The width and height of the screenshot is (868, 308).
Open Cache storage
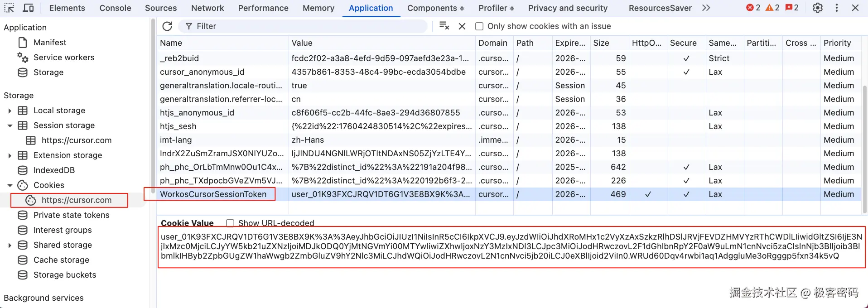click(61, 260)
